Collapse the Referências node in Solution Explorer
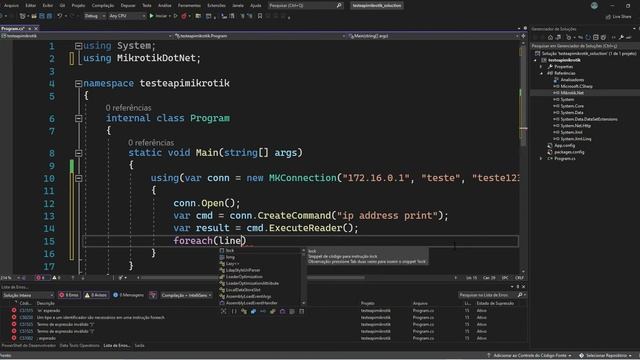 [542, 73]
